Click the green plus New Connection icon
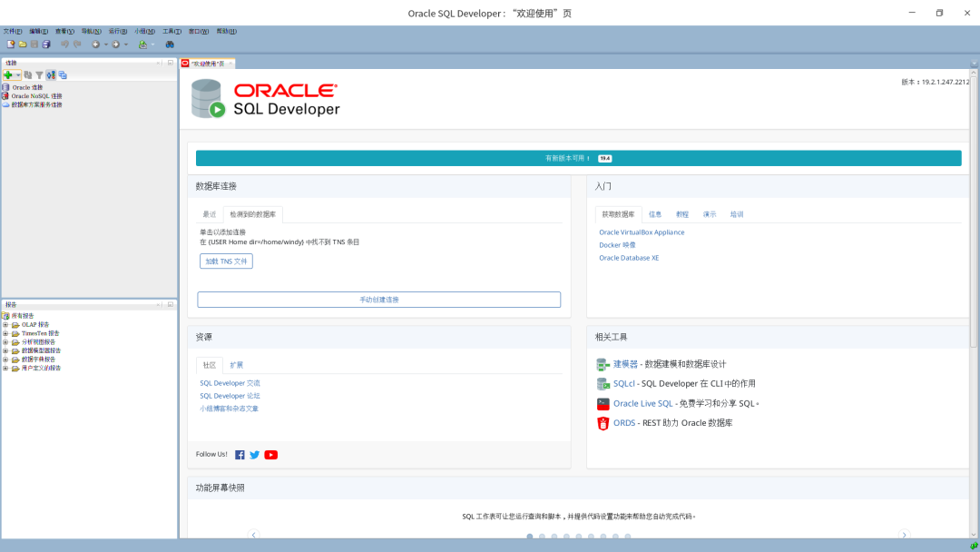Screen dimensions: 980x552 8,75
